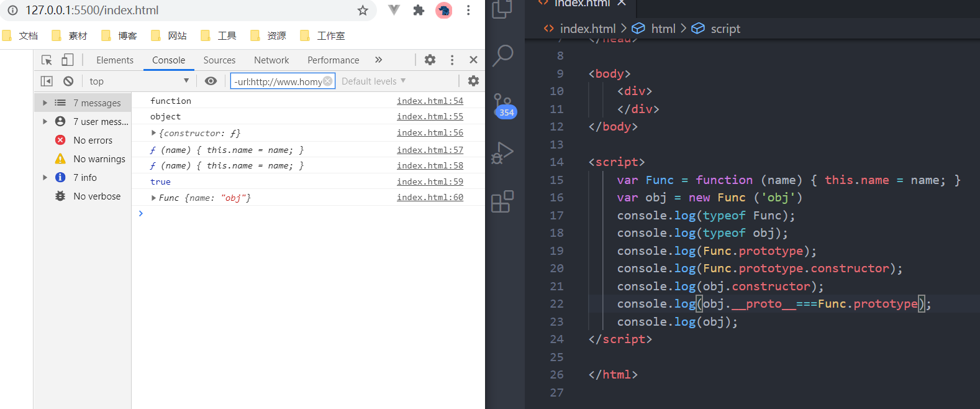980x409 pixels.
Task: Open source link index.html:59
Action: pos(430,182)
